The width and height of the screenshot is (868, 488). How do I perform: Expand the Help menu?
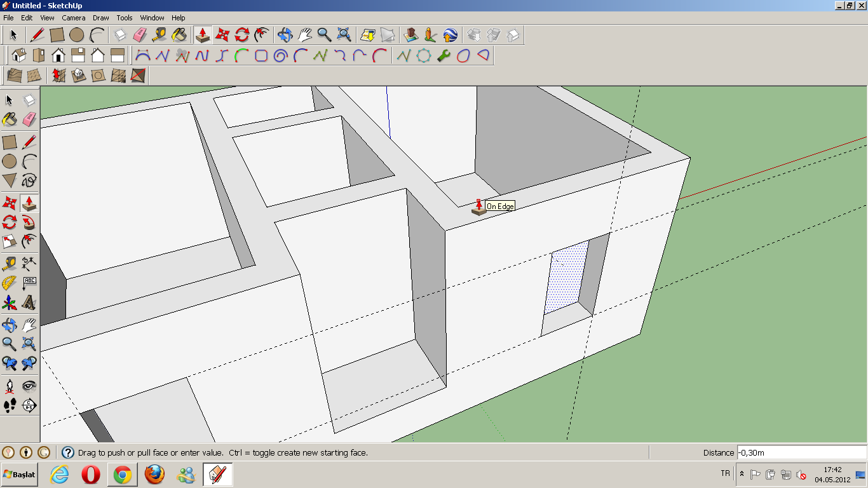coord(177,18)
